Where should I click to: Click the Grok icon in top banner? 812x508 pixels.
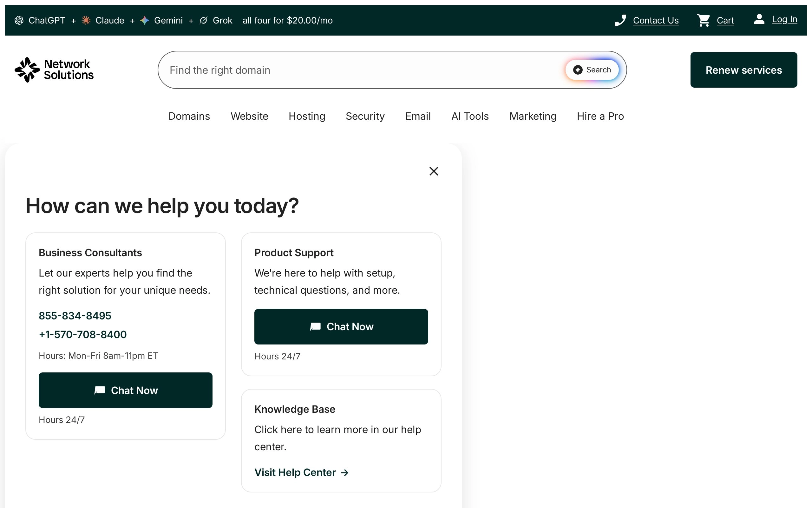click(203, 21)
